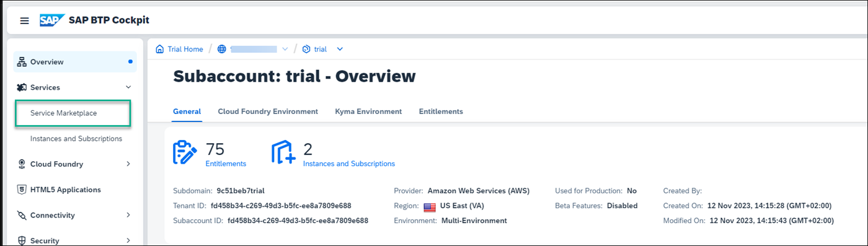Viewport: 868px width, 246px height.
Task: Click the Modified On date value
Action: (x=772, y=221)
